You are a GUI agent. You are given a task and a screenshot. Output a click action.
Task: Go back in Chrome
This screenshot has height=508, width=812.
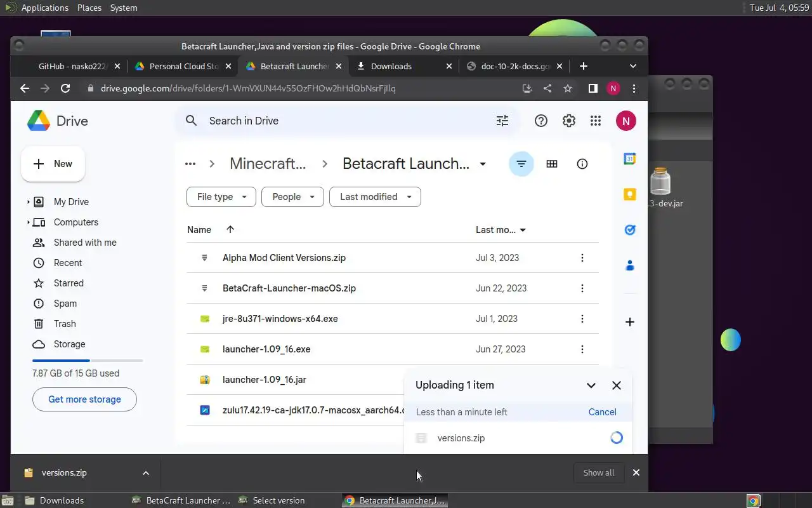point(25,88)
